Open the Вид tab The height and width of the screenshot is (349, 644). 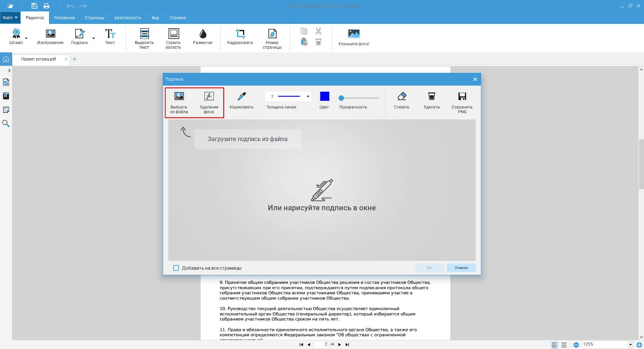click(155, 18)
